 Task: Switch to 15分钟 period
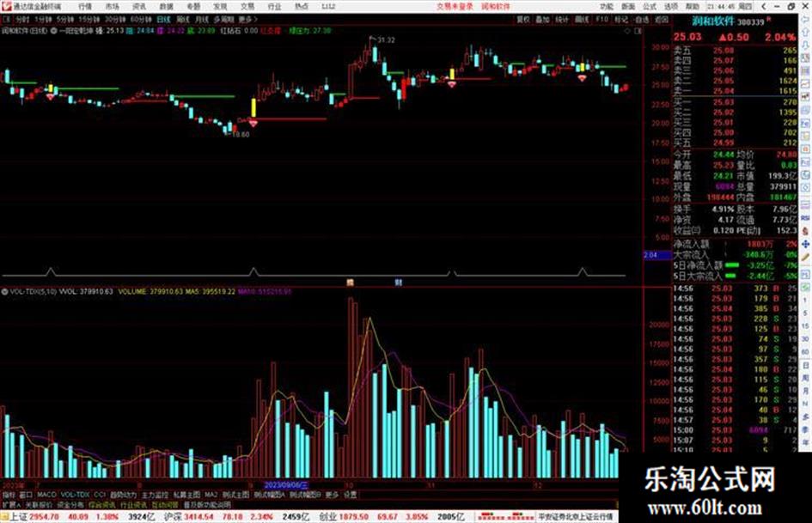(x=89, y=19)
